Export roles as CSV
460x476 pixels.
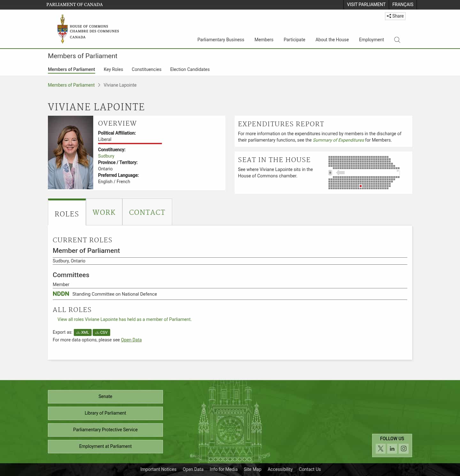point(101,332)
